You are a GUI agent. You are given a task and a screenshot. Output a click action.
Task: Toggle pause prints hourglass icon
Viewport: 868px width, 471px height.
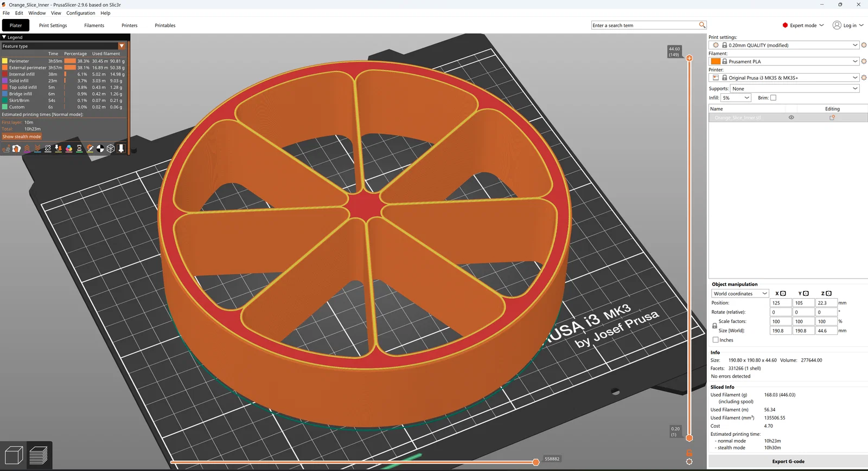[x=79, y=149]
